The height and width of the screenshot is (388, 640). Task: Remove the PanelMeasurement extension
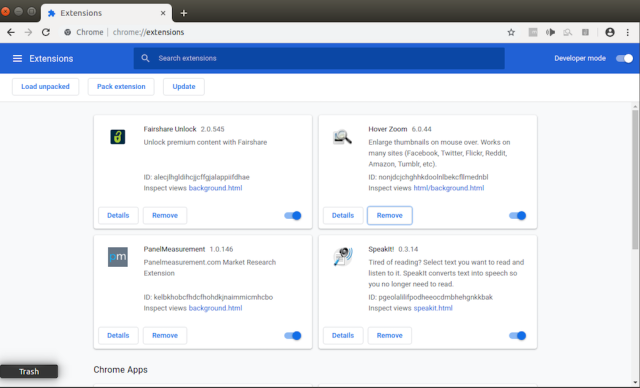165,335
